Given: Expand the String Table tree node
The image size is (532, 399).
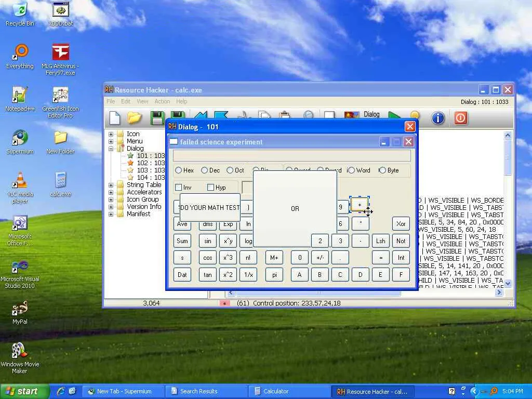Looking at the screenshot, I should [x=111, y=185].
